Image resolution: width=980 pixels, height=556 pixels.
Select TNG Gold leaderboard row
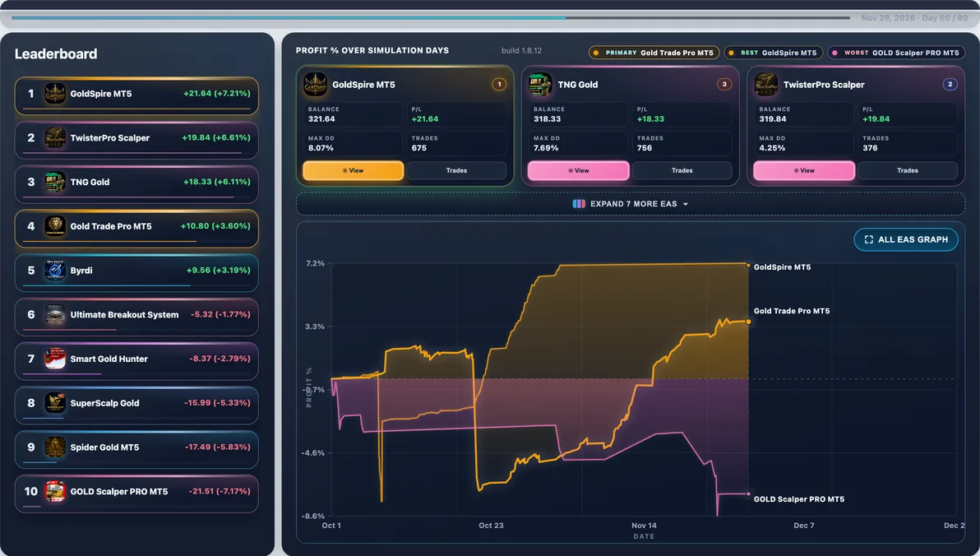coord(136,184)
